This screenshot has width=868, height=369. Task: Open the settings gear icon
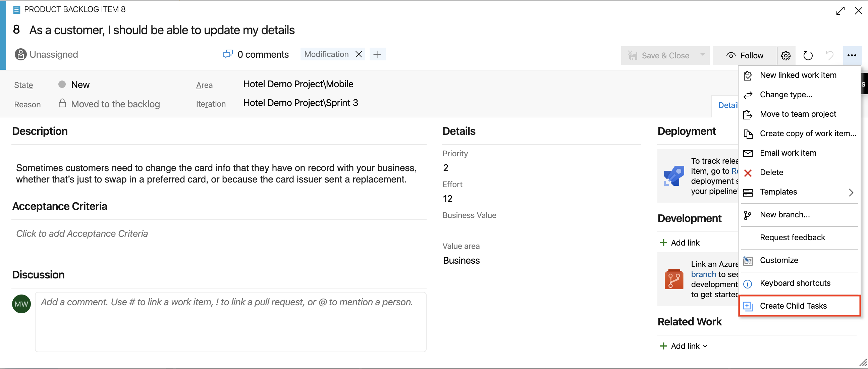(786, 55)
